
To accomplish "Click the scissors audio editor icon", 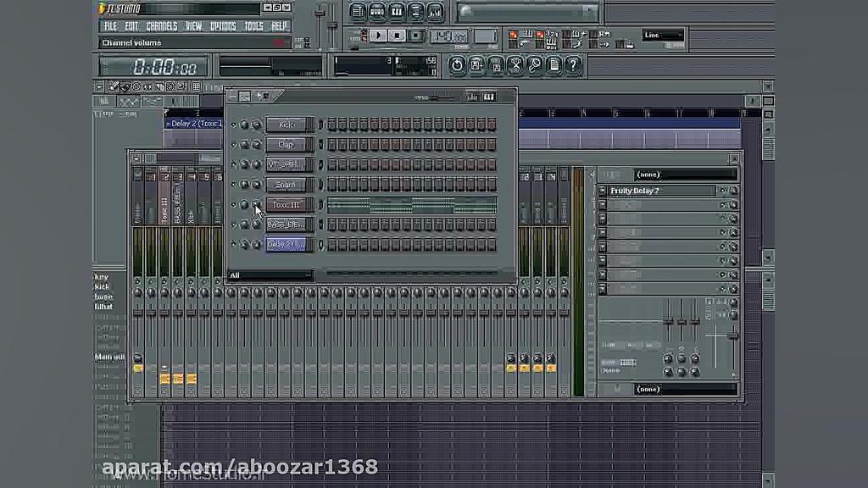I will click(515, 65).
